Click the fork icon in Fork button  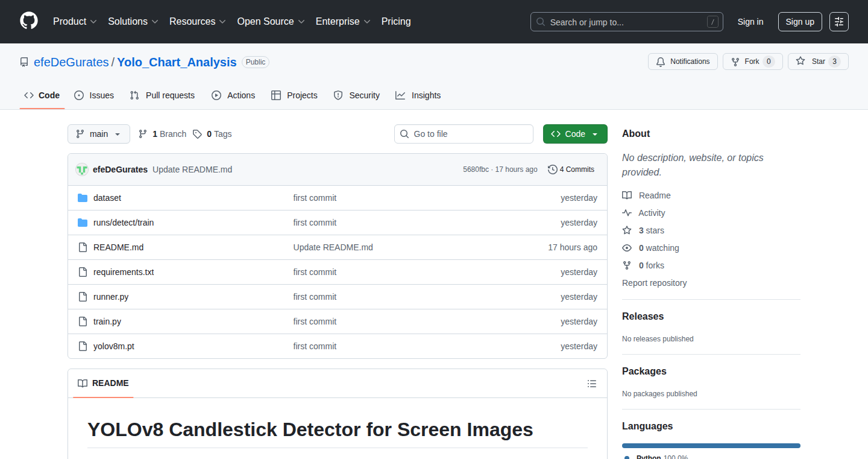(x=735, y=62)
